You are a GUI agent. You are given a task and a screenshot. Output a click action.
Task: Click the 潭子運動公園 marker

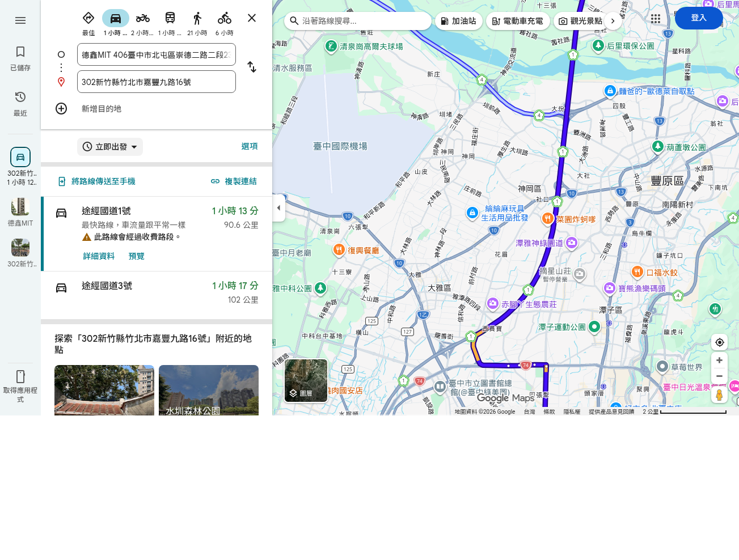tap(594, 326)
